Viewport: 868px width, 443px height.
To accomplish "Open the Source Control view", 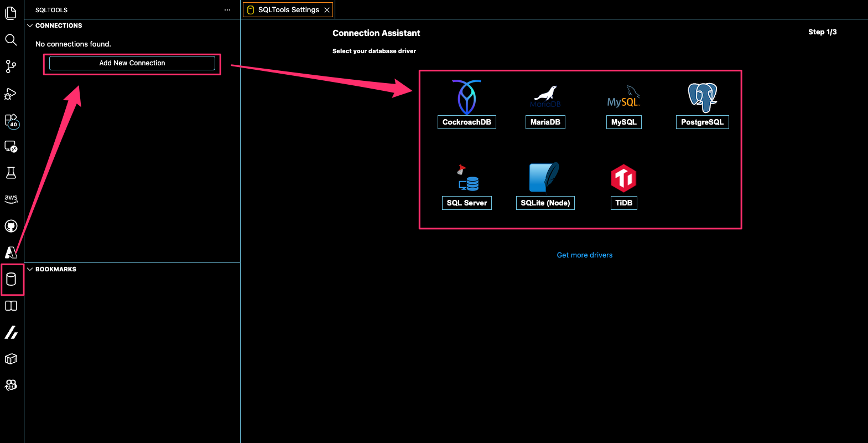I will coord(11,66).
